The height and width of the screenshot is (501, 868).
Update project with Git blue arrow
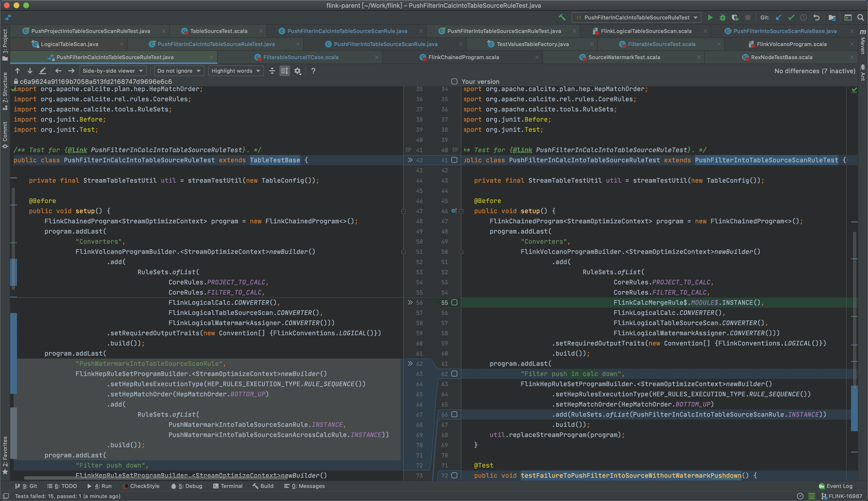[779, 17]
